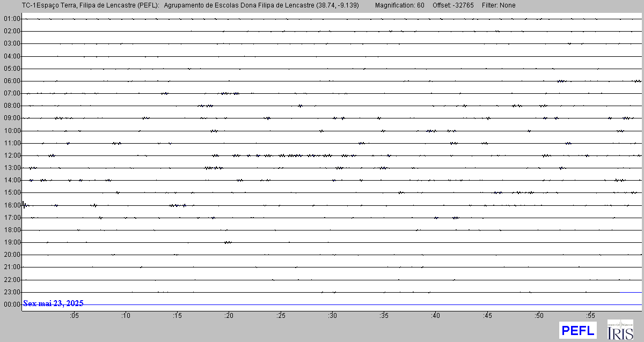644x342 pixels.
Task: Select the 17:00 hour label
Action: 12,218
